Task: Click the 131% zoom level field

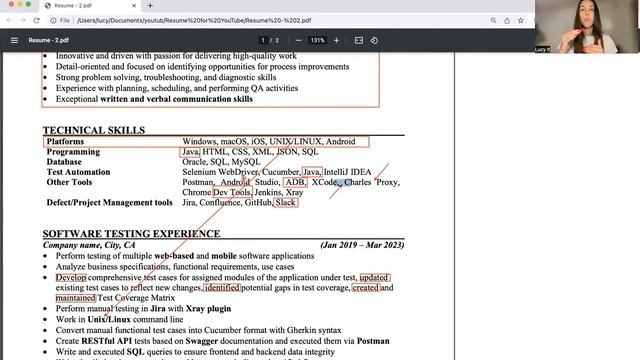Action: coord(317,40)
